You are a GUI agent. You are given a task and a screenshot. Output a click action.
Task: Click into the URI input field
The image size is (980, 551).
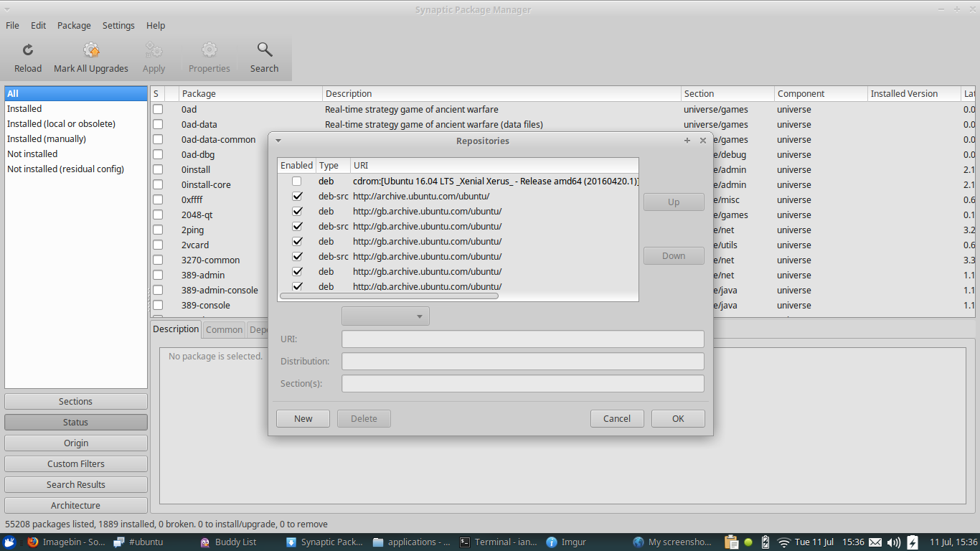click(523, 339)
